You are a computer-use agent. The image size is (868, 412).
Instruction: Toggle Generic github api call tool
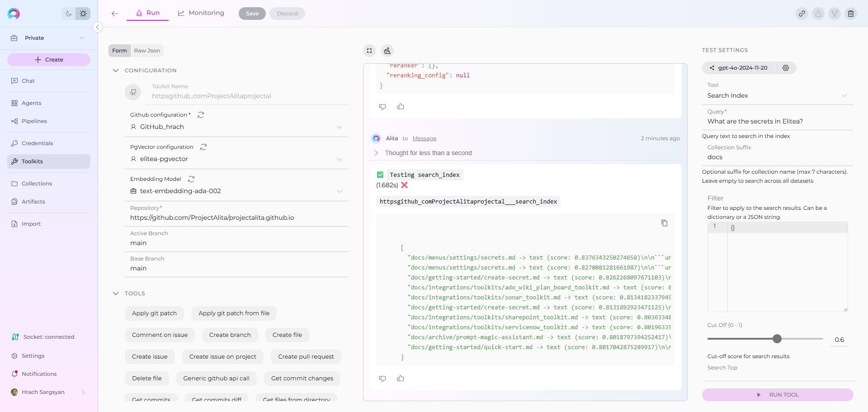[x=217, y=379]
